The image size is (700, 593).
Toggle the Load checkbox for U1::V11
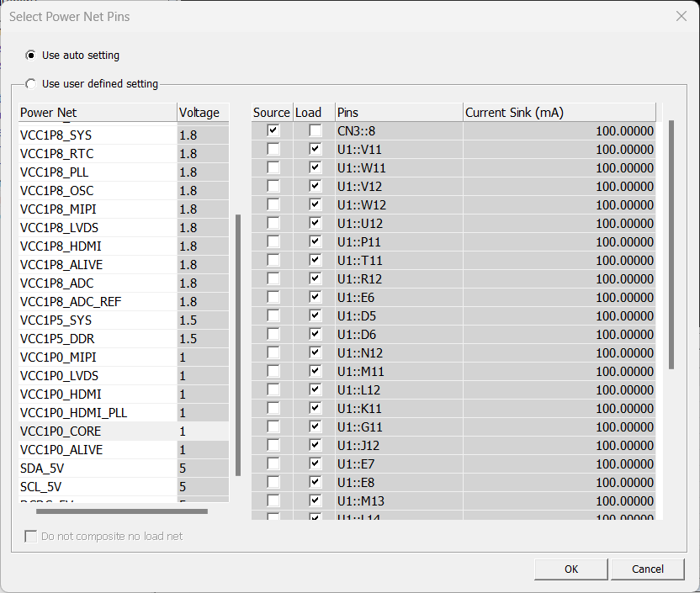315,150
